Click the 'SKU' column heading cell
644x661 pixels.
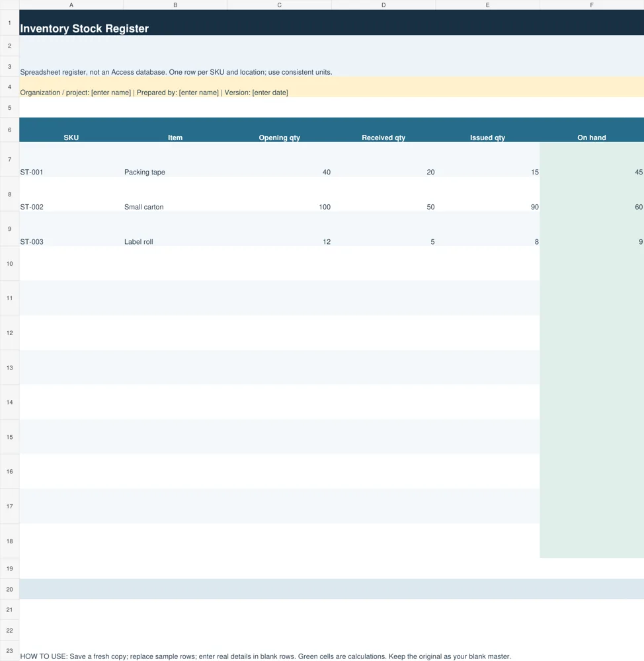71,130
